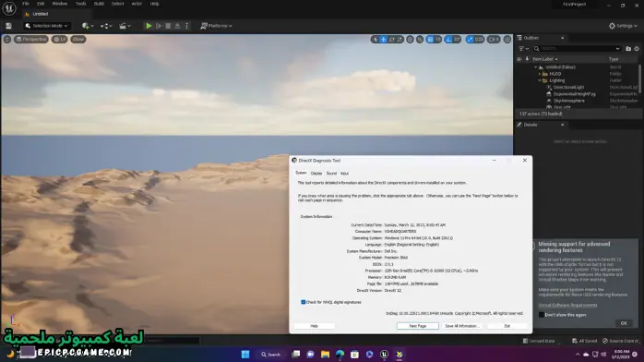Click the Save icon in the toolbar
The height and width of the screenshot is (362, 644).
click(x=8, y=26)
